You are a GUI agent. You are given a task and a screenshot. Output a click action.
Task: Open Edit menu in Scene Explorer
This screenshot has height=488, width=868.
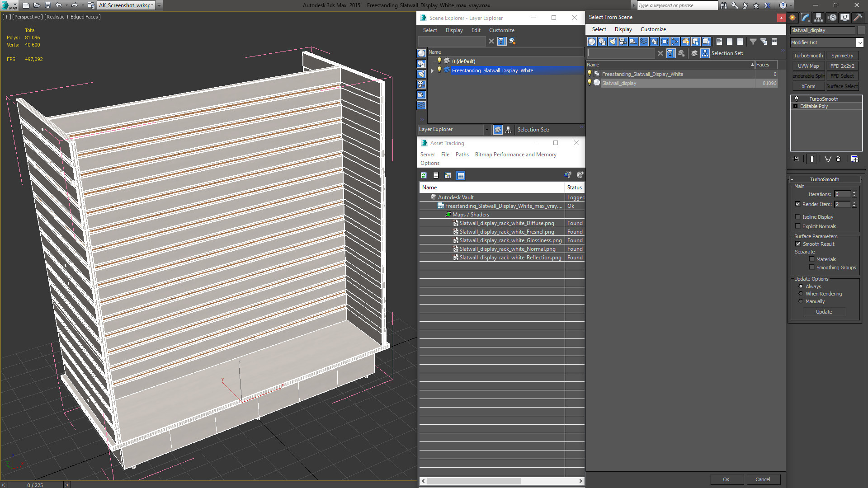[x=476, y=30]
